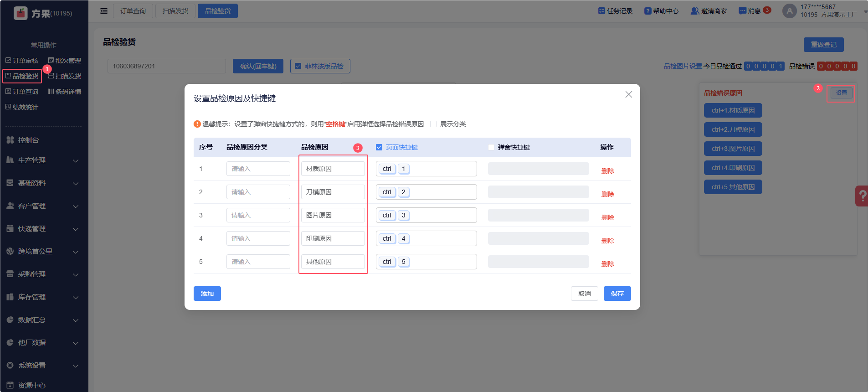The image size is (868, 392).
Task: Expand the 快递管理 sidebar menu
Action: pos(44,229)
